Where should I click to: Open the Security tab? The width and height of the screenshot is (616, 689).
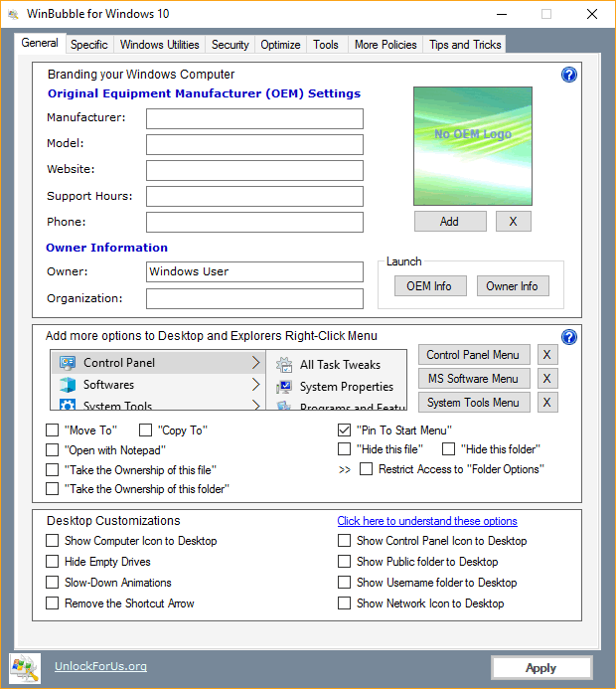(231, 45)
